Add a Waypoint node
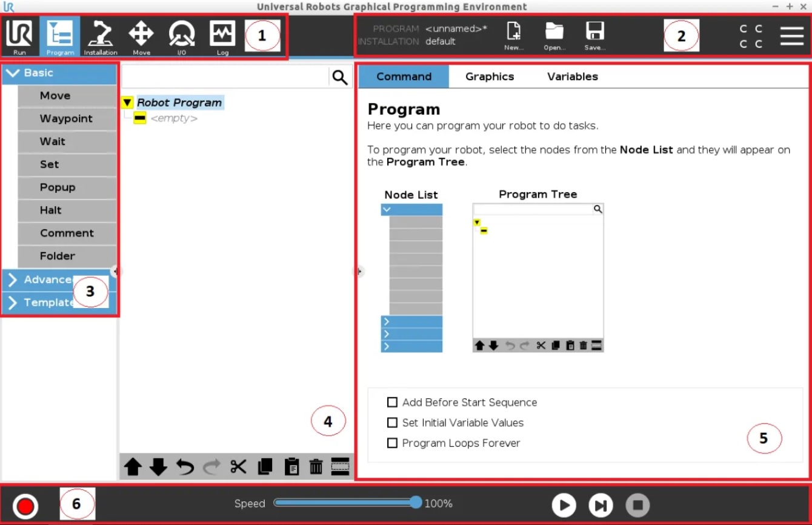812x525 pixels. pyautogui.click(x=67, y=119)
